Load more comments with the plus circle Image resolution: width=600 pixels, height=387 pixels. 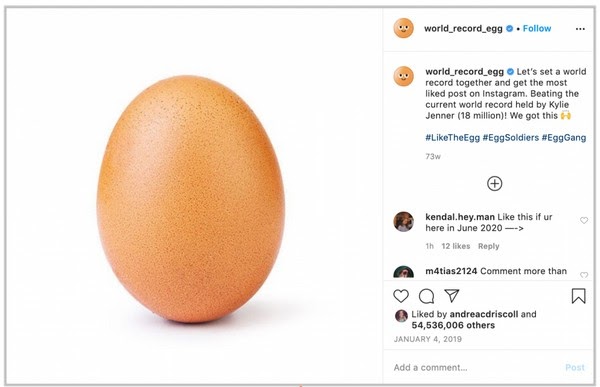[494, 184]
